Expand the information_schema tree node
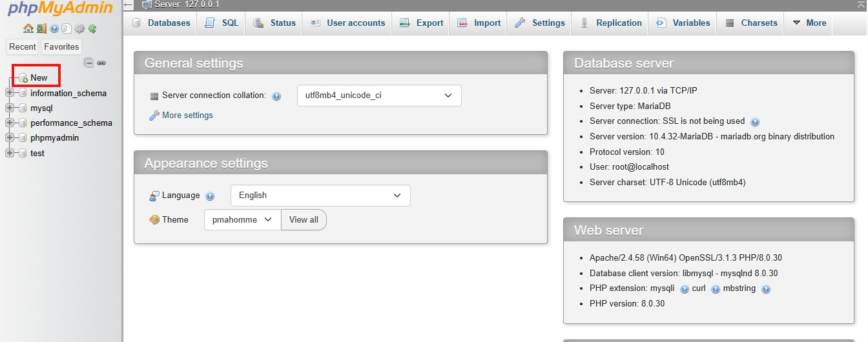Screen dimensions: 868x342 [x=9, y=93]
